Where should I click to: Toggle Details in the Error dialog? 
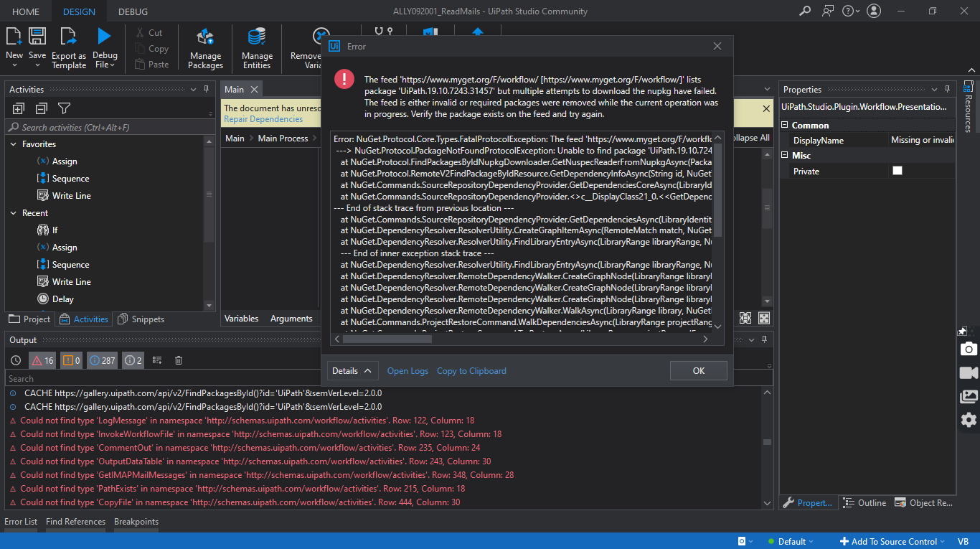point(352,371)
